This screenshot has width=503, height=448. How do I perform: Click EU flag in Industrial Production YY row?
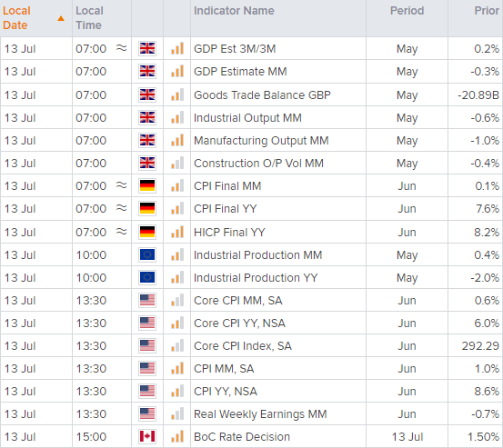(x=147, y=278)
